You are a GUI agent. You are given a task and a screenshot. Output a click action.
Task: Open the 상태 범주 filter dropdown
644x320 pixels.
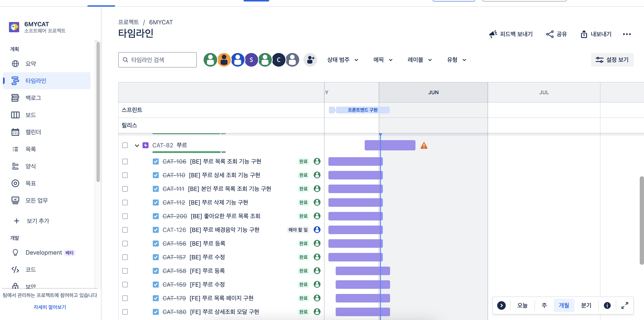342,60
